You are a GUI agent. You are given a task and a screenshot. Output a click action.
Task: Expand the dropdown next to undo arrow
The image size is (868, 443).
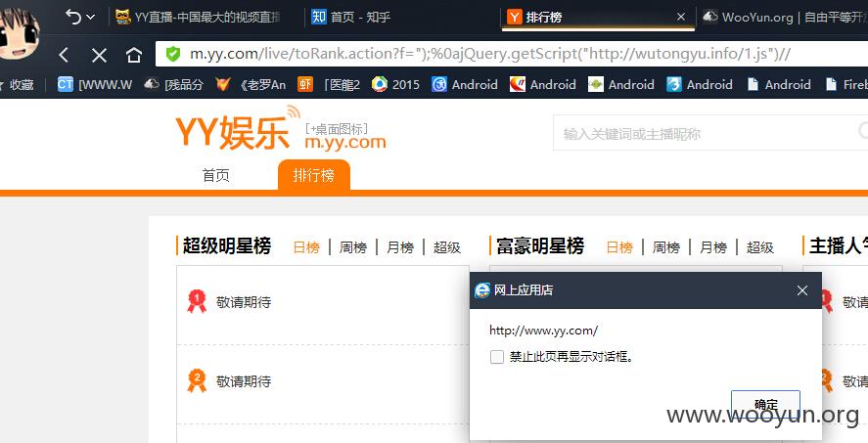coord(91,18)
